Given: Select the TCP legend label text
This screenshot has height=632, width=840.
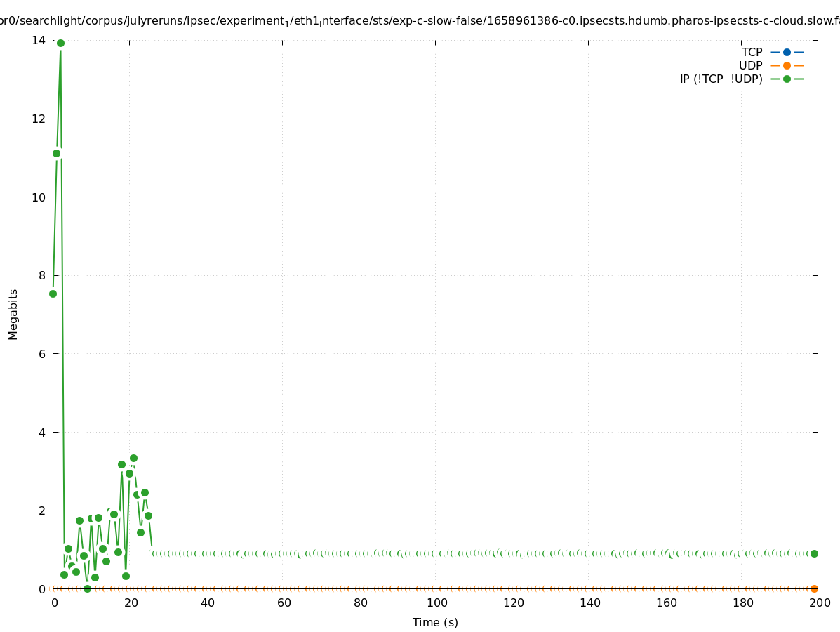Looking at the screenshot, I should 752,52.
